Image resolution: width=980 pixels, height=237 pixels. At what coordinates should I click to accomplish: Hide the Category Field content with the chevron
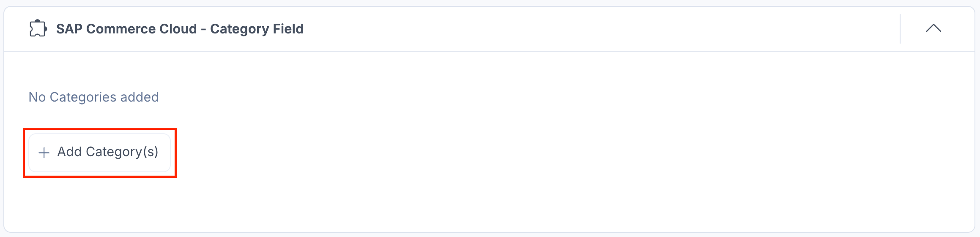933,28
